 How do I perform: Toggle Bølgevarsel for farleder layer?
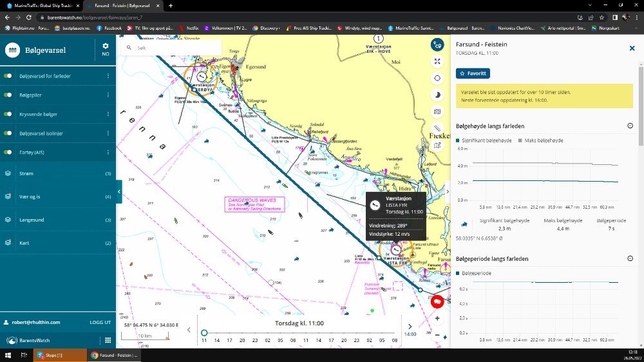(x=8, y=75)
